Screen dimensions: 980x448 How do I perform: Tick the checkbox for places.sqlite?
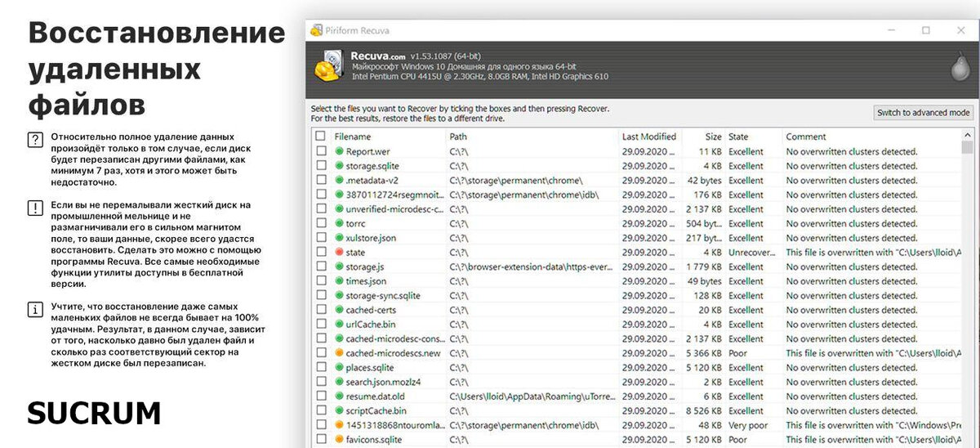320,368
